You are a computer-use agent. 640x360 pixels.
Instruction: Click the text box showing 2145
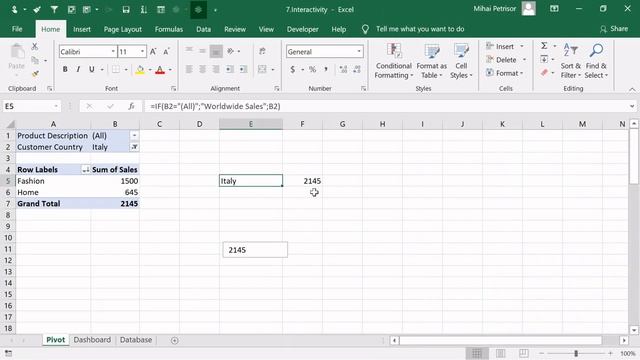pos(255,250)
